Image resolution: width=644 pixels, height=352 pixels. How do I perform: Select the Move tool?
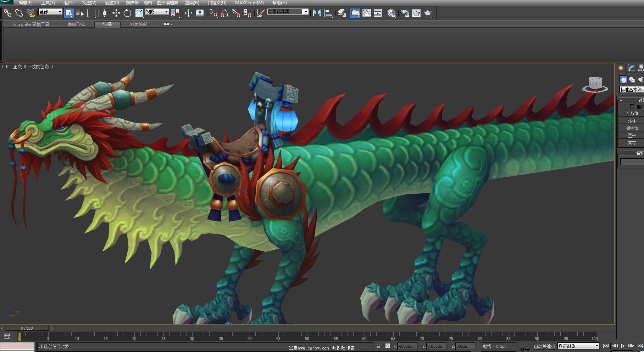pyautogui.click(x=116, y=13)
